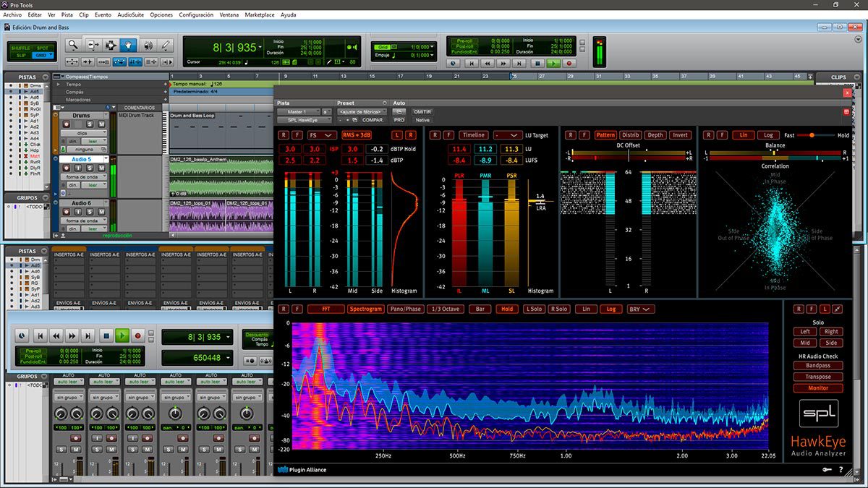Select the Pencil tool
The height and width of the screenshot is (488, 868).
click(166, 45)
